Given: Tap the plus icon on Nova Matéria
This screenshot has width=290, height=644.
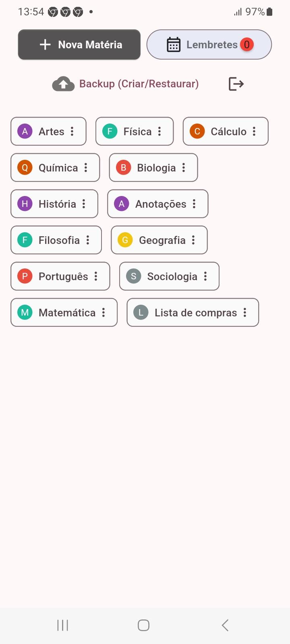Looking at the screenshot, I should (45, 45).
